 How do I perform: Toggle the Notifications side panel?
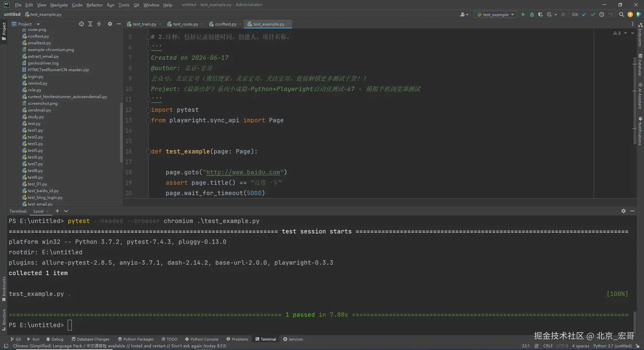coord(640,131)
